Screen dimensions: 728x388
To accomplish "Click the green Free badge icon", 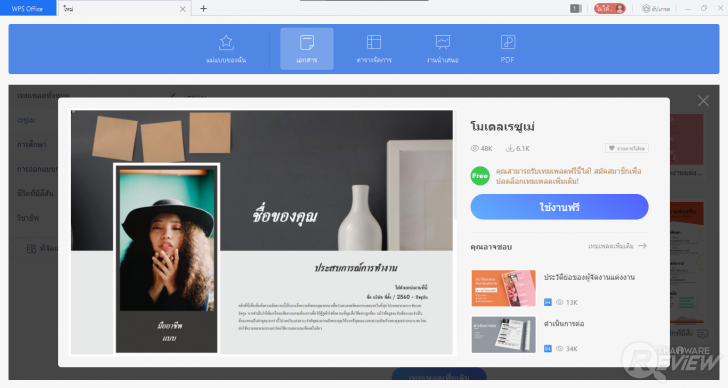I will point(480,176).
